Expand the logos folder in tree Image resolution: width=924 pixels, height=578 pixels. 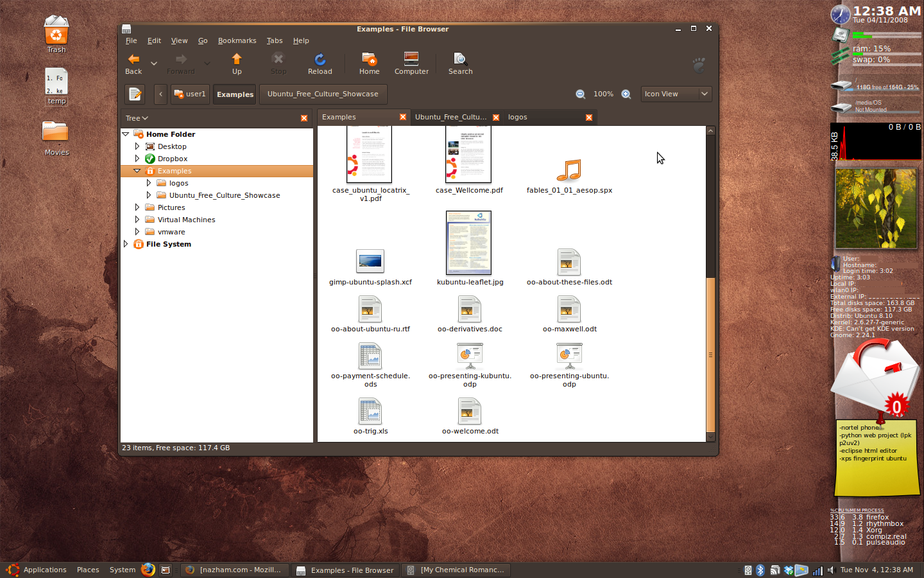click(149, 183)
